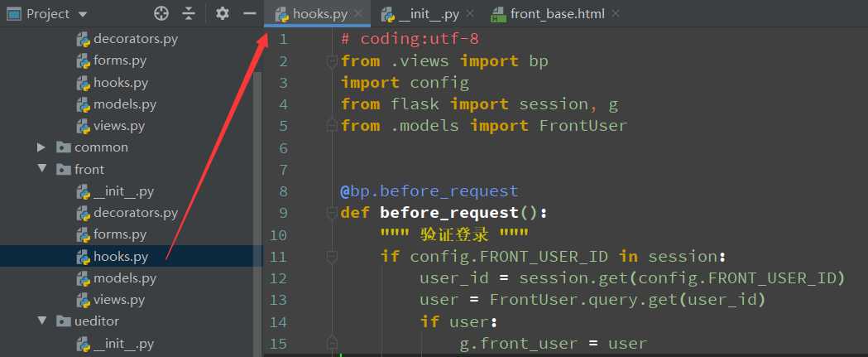Collapse the front folder
Image resolution: width=868 pixels, height=357 pixels.
click(41, 169)
